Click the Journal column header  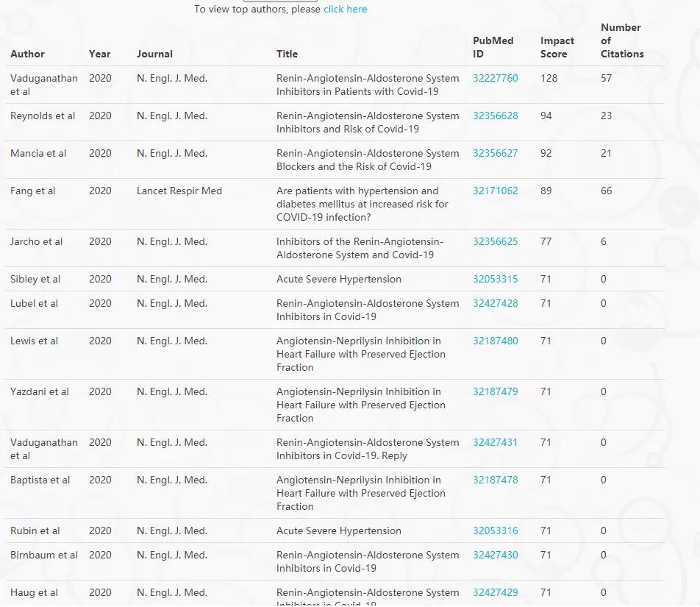(154, 54)
